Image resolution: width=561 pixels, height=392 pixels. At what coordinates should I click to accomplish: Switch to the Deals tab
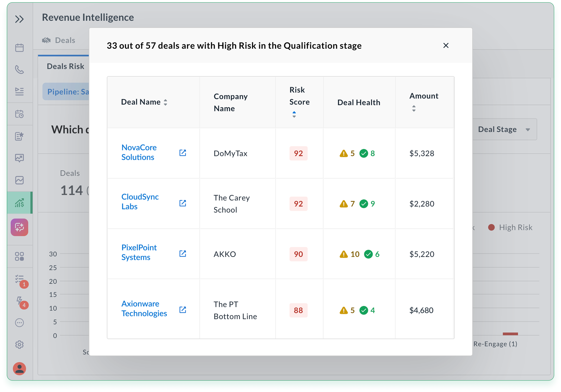[x=59, y=40]
